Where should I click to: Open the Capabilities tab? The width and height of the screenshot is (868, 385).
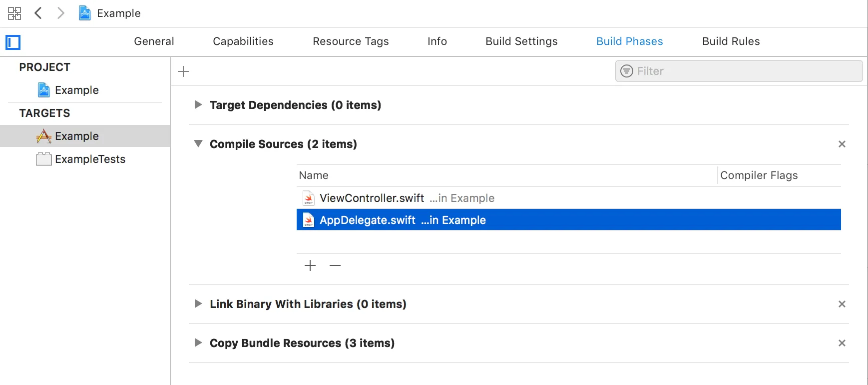tap(243, 41)
